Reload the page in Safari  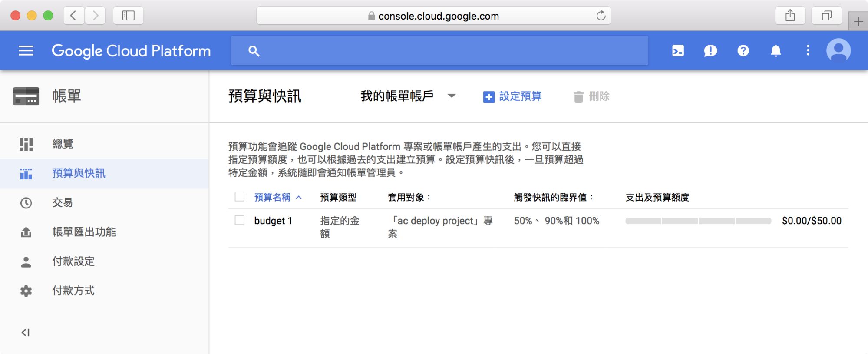coord(601,16)
